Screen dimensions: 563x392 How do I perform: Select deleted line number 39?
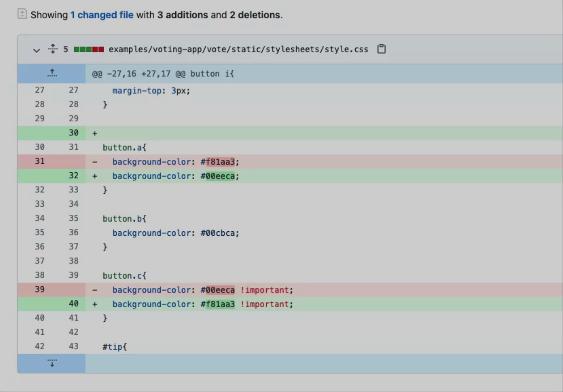coord(40,289)
